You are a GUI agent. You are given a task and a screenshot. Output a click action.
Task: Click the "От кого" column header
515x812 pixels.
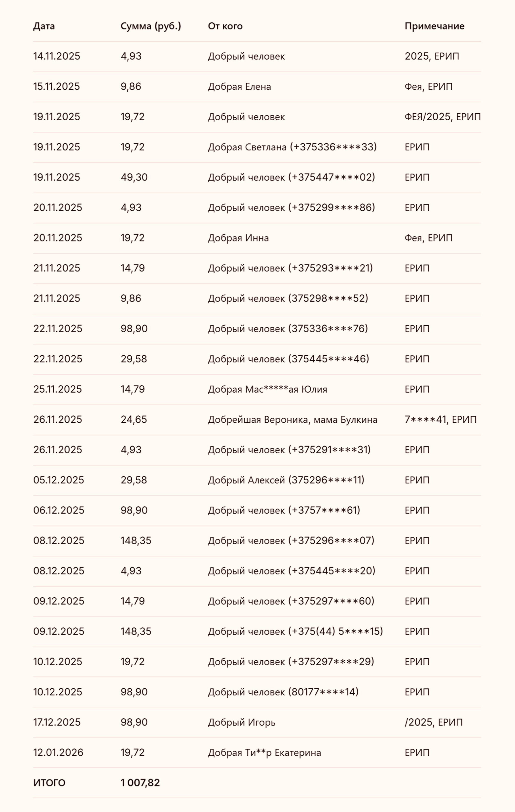[x=225, y=26]
